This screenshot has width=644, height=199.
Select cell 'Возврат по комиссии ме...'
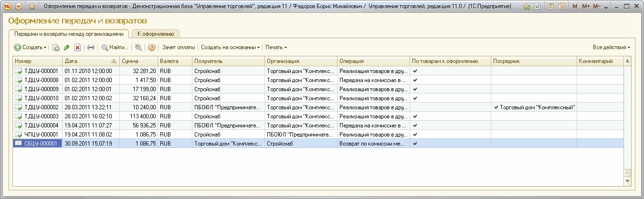373,143
